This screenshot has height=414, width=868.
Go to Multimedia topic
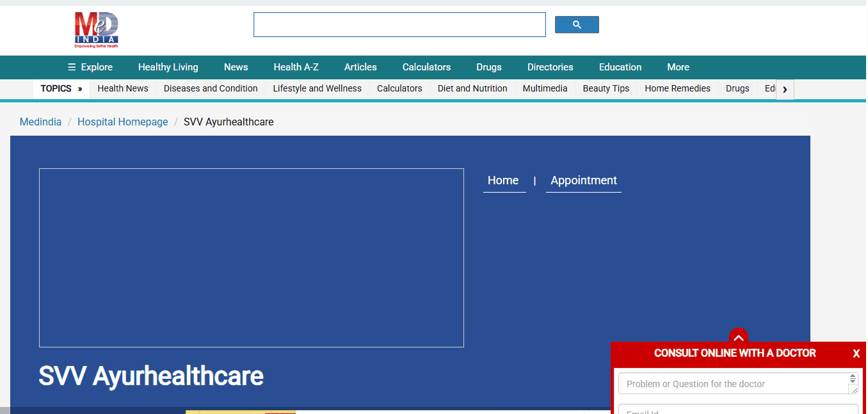[x=545, y=88]
